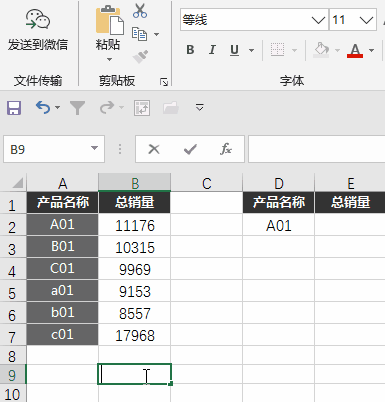Click the Enter checkmark icon
This screenshot has height=402, width=385.
[x=190, y=149]
